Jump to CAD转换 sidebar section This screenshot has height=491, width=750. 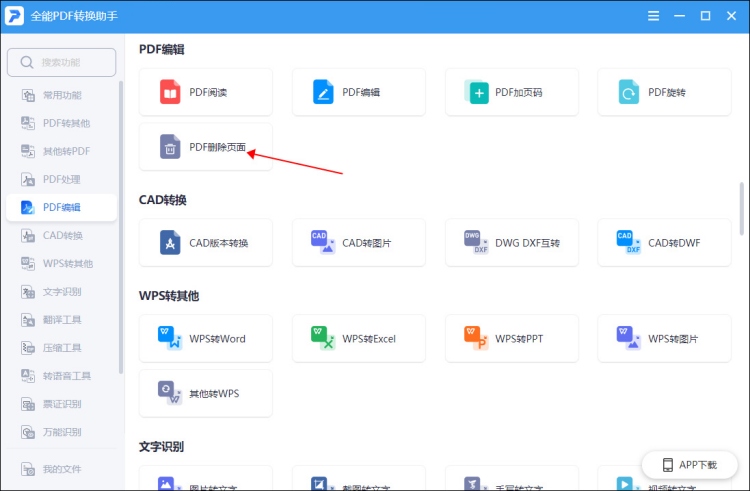pyautogui.click(x=61, y=235)
